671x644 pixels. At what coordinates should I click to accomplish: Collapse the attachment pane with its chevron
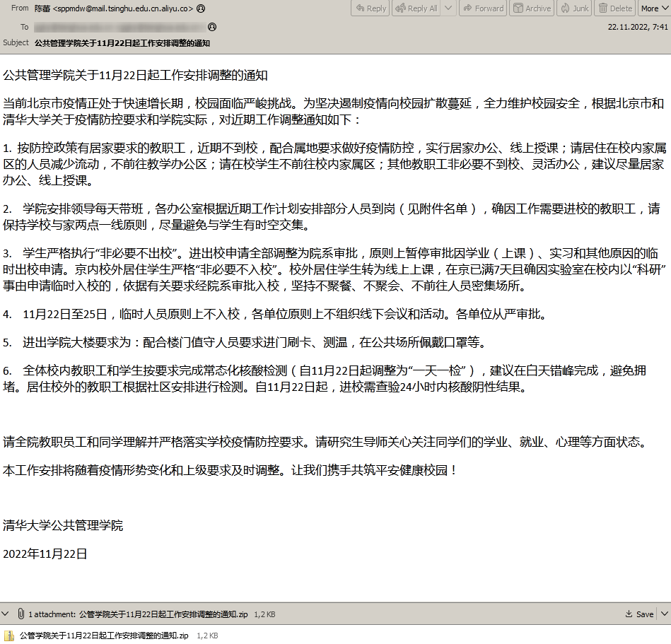coord(6,614)
